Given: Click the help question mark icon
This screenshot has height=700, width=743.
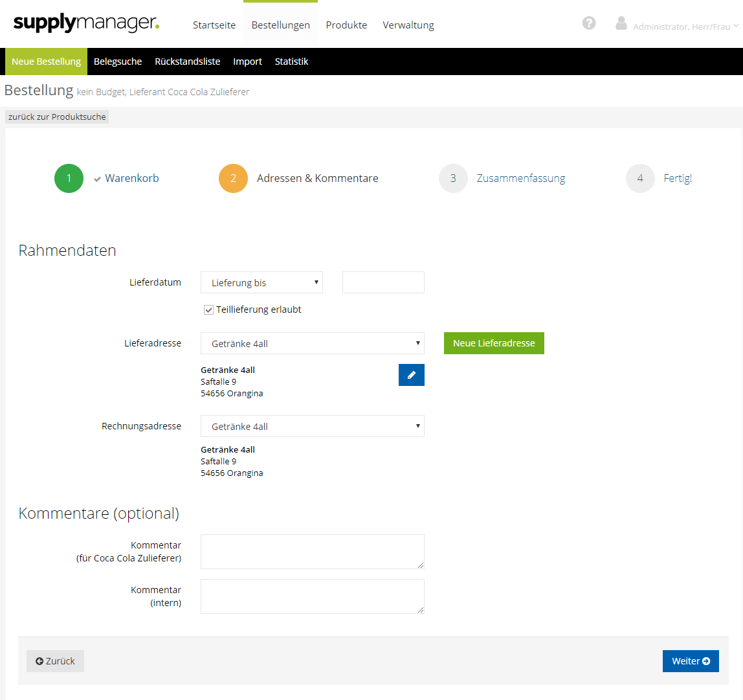Looking at the screenshot, I should 588,23.
